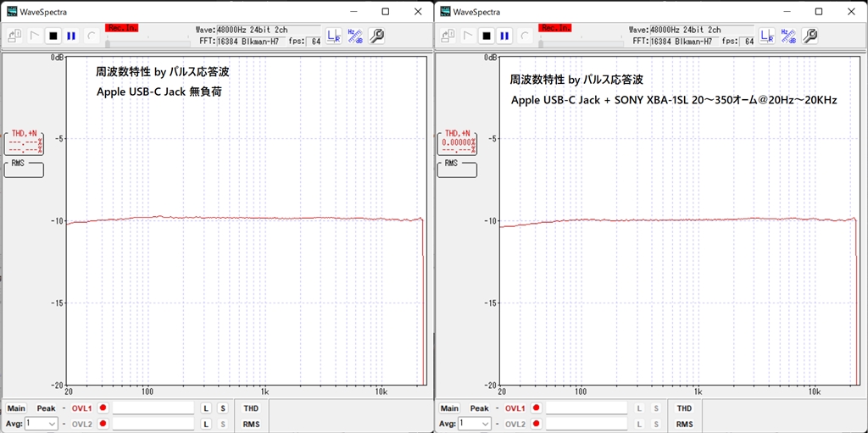Toggle the L/R channel icon in right window
Screen dimensions: 868x433
(766, 36)
